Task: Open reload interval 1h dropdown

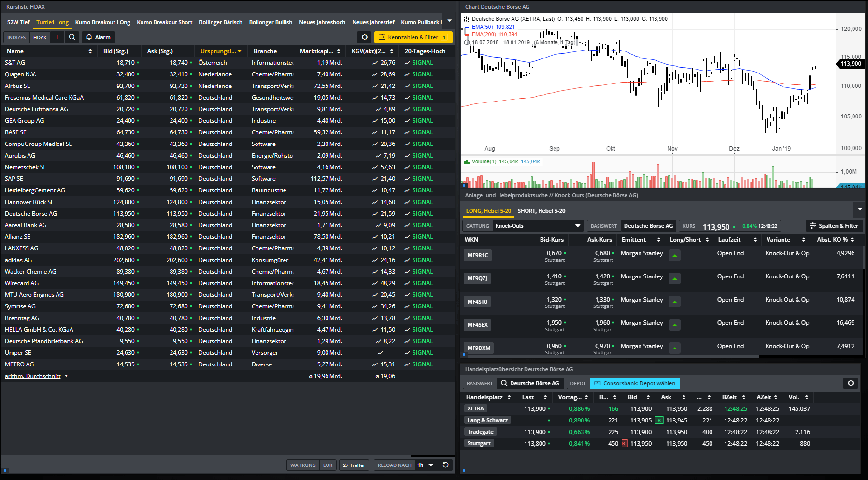Action: point(426,465)
